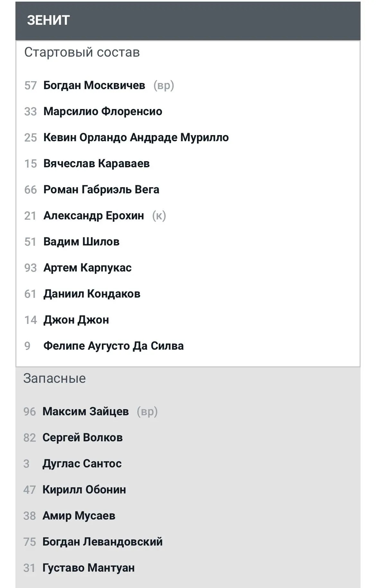Click substitute Сергей Волков
376x588 pixels.
83,437
